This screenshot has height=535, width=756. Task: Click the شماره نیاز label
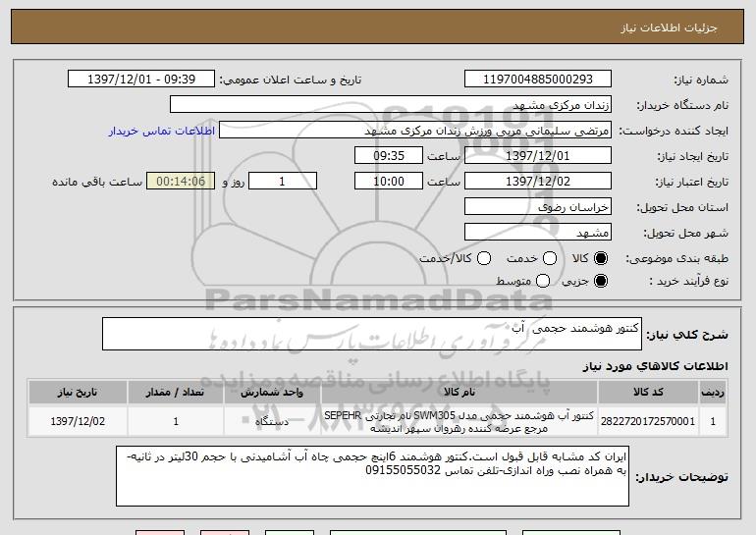701,80
